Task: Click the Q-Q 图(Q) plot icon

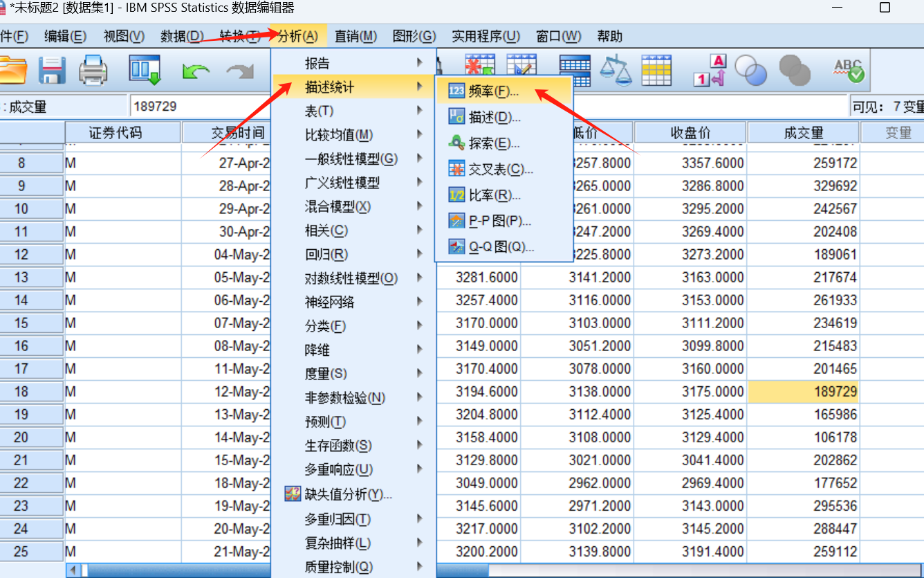Action: click(456, 246)
